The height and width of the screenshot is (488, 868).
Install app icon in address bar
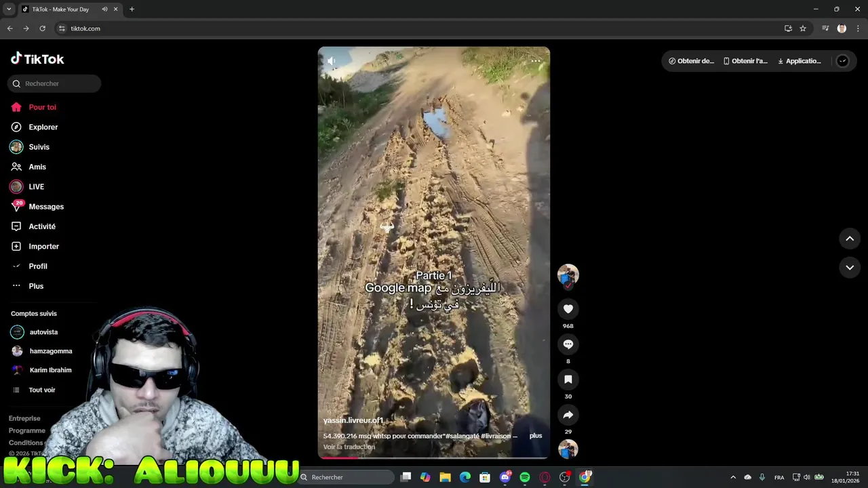click(788, 28)
